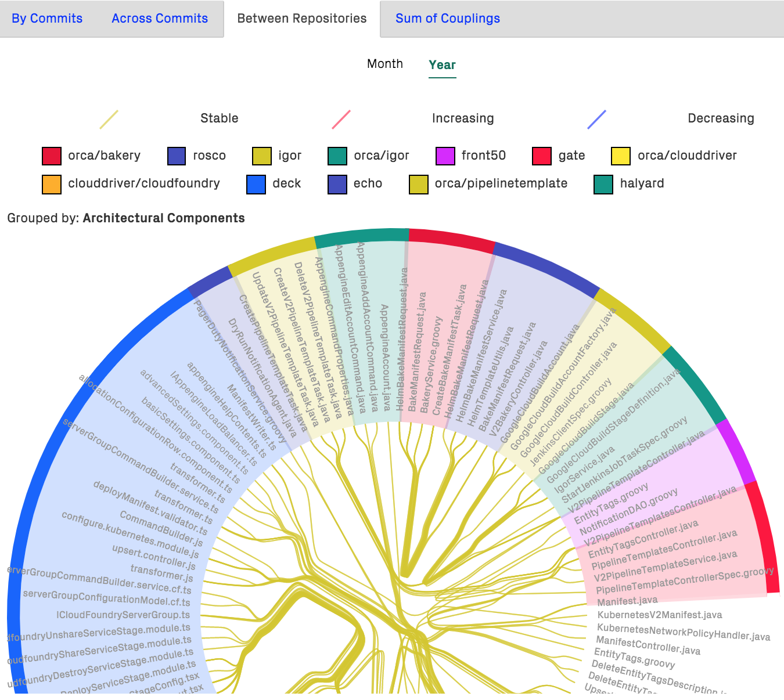This screenshot has height=700, width=784.
Task: Toggle the Increasing coupling legend line
Action: [x=341, y=119]
